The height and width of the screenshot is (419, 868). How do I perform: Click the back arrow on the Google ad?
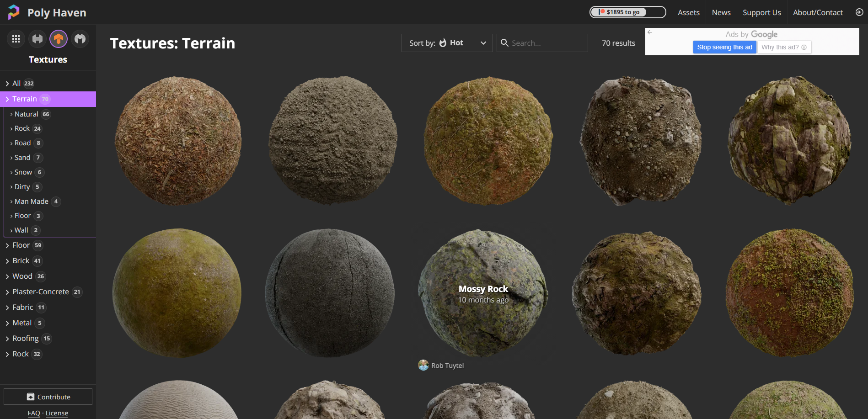(x=650, y=32)
